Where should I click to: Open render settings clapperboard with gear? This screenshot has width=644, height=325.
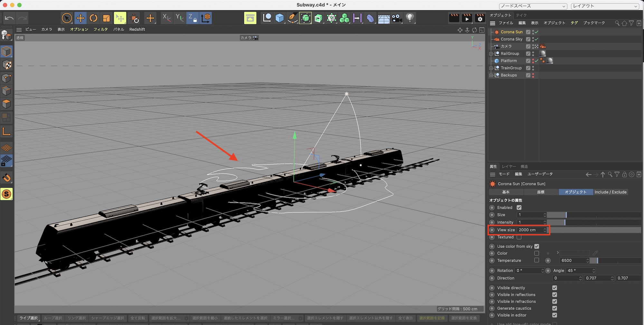480,18
